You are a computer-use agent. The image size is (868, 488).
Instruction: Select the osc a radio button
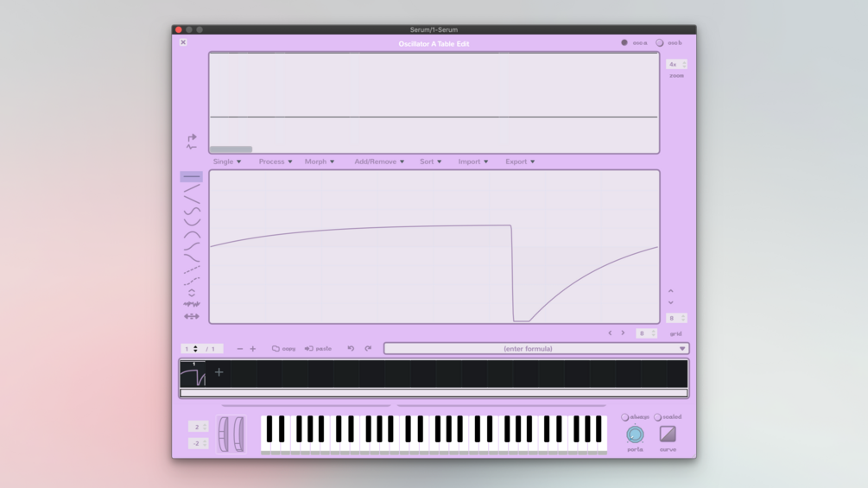coord(624,42)
